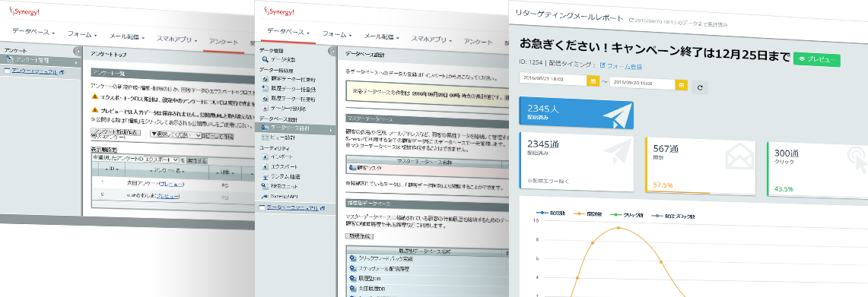Click the Synergy! logo in the left window
The height and width of the screenshot is (297, 868).
pos(25,11)
